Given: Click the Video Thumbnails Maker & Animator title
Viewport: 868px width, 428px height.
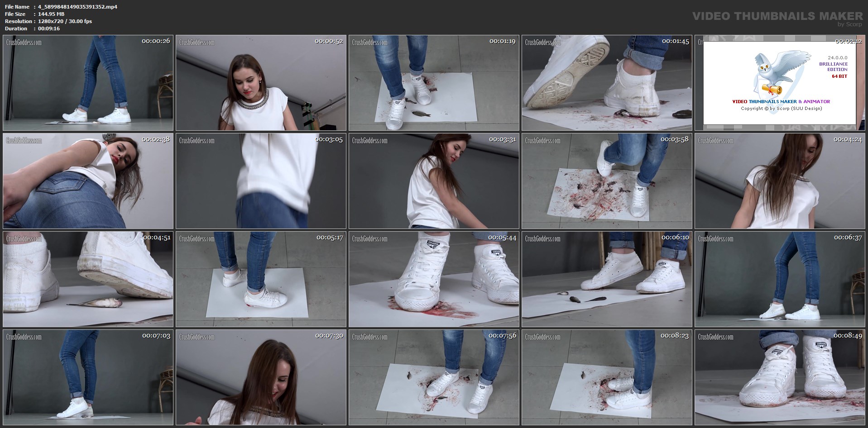Looking at the screenshot, I should click(781, 102).
